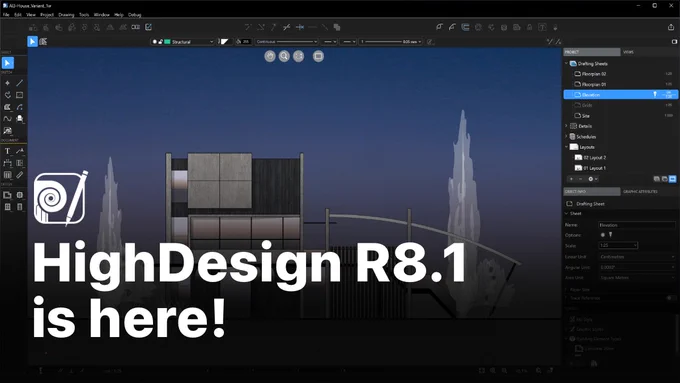680x383 pixels.
Task: Open the Continuous line type dropdown
Action: [286, 42]
